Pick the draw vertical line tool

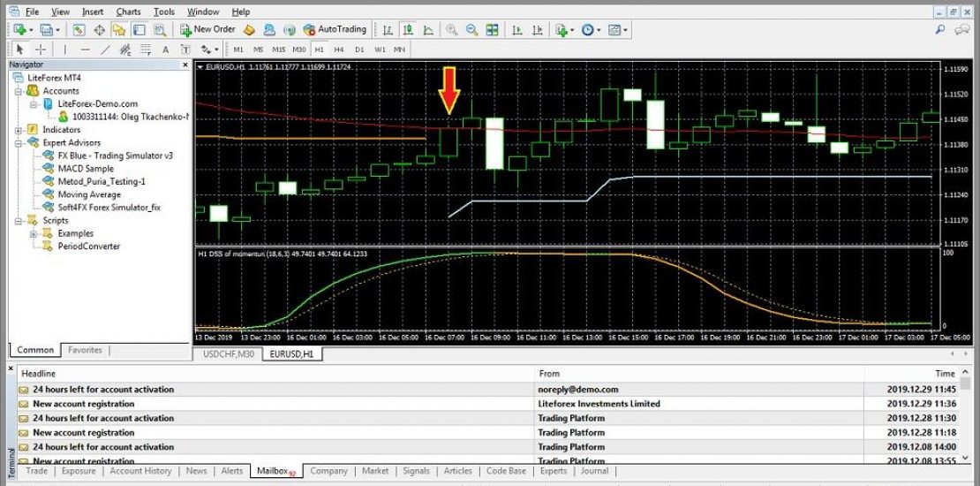point(66,49)
